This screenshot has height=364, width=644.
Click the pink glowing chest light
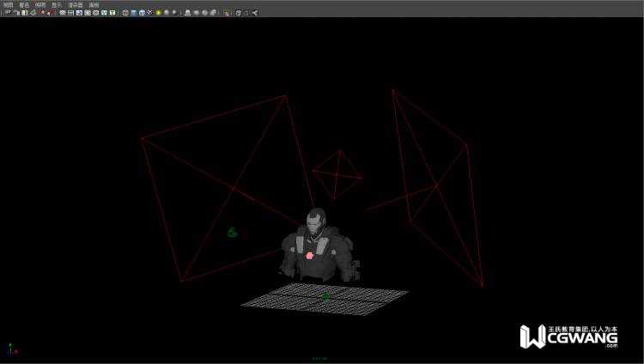pos(310,256)
